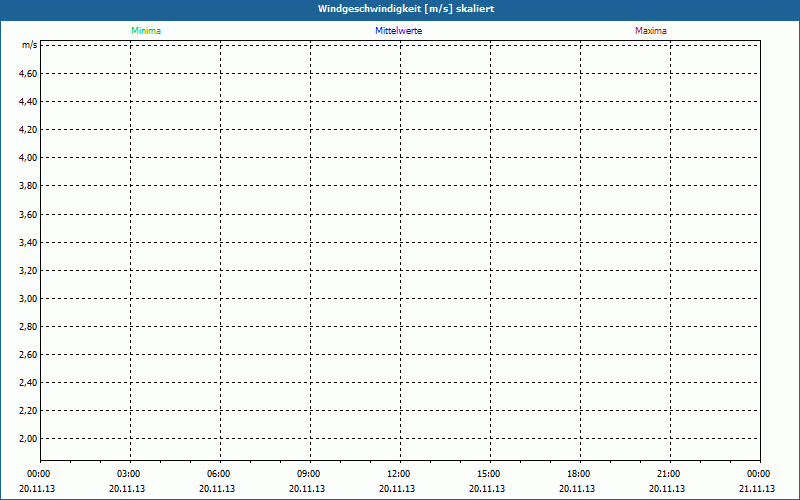Select the 18:00 time marker
800x500 pixels.
(x=578, y=474)
